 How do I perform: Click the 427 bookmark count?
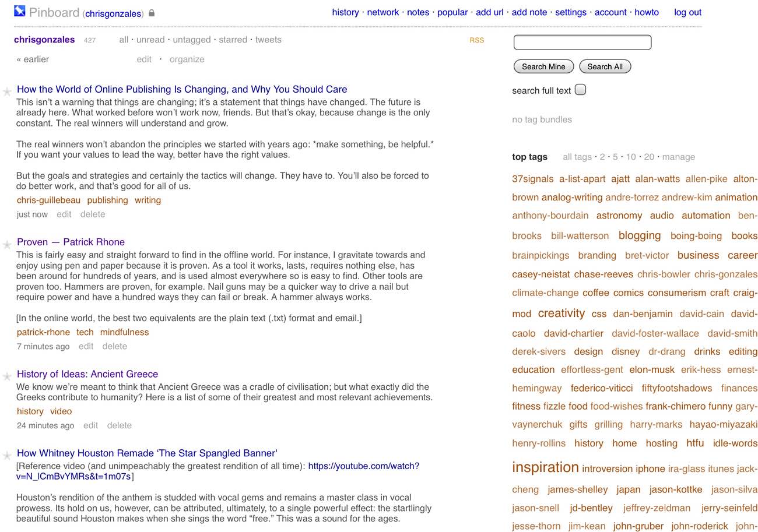click(x=89, y=40)
